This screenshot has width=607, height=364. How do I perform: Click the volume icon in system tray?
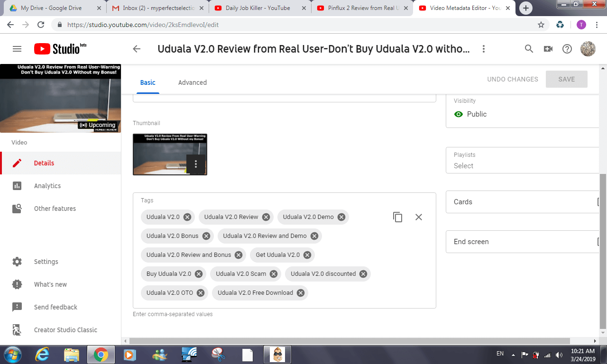click(560, 355)
